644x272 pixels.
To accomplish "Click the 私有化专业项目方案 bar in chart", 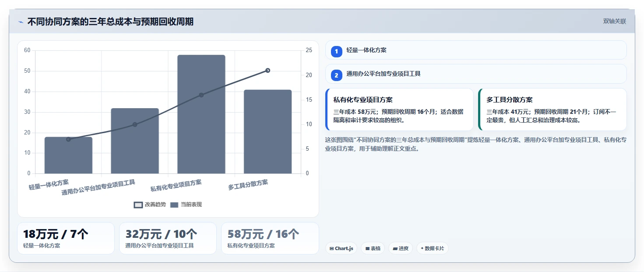I will 201,114.
